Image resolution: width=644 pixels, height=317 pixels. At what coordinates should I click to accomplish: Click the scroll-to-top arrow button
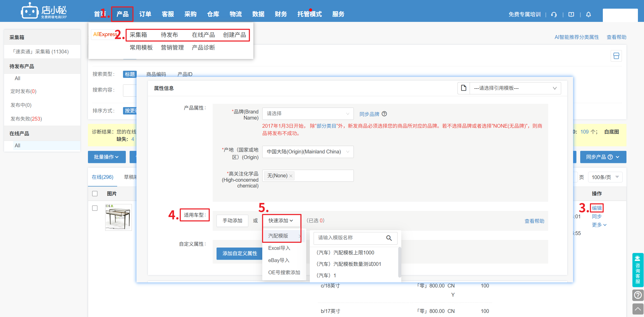638,309
